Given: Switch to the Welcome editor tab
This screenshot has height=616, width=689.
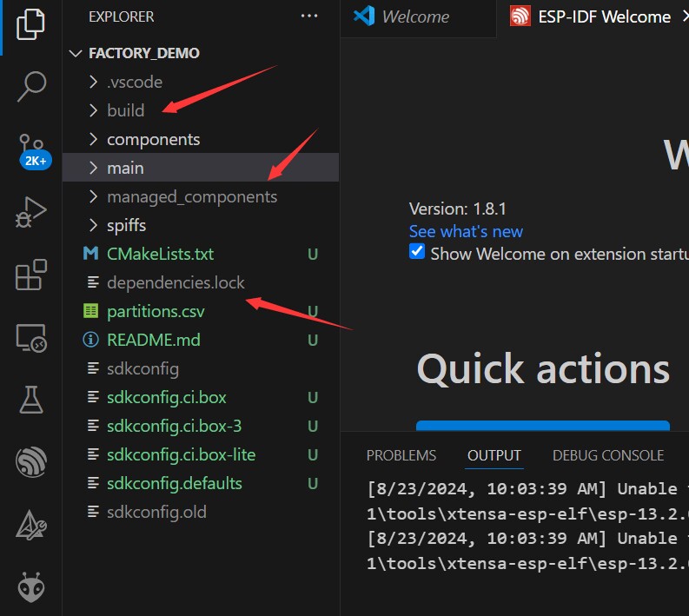Looking at the screenshot, I should point(418,17).
